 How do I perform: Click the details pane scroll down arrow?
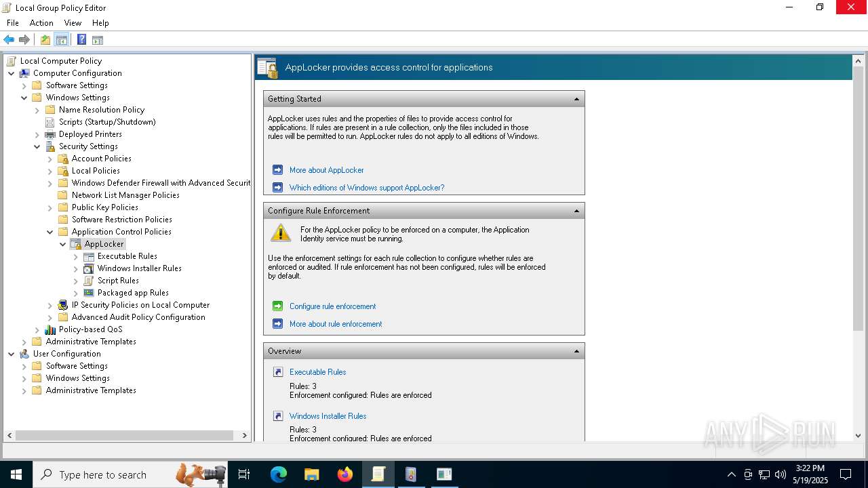click(858, 436)
